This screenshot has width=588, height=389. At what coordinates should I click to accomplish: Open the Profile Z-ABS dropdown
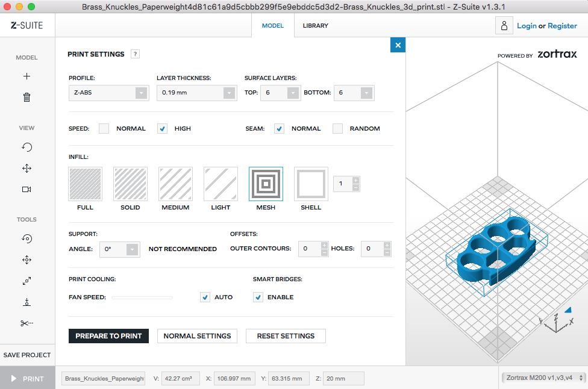tap(109, 93)
